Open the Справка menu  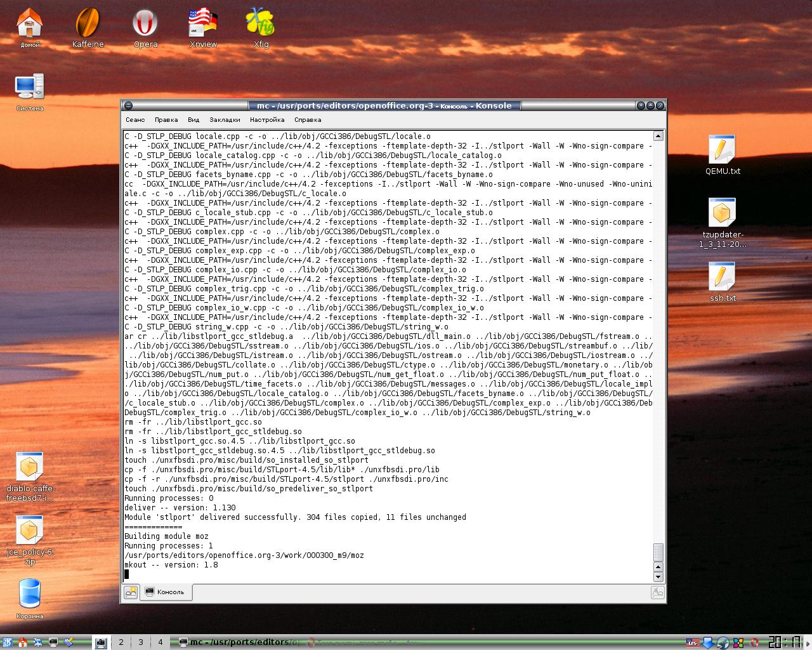[x=308, y=119]
